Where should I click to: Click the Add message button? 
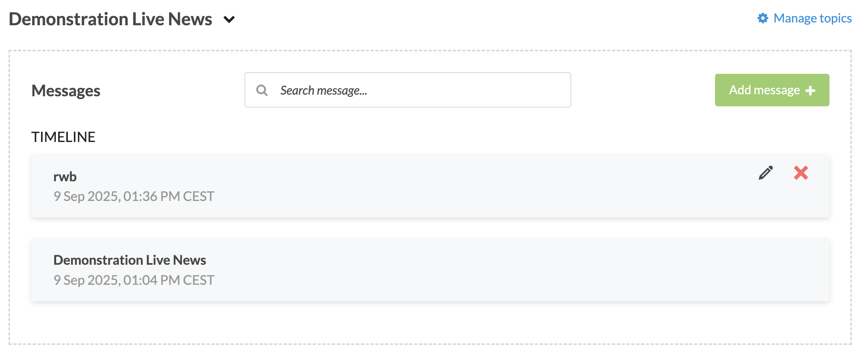772,90
